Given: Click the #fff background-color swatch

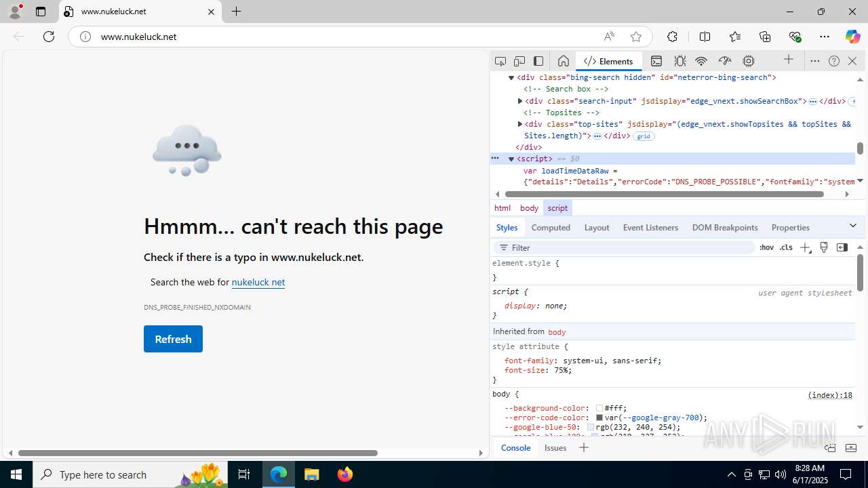Looking at the screenshot, I should point(599,409).
